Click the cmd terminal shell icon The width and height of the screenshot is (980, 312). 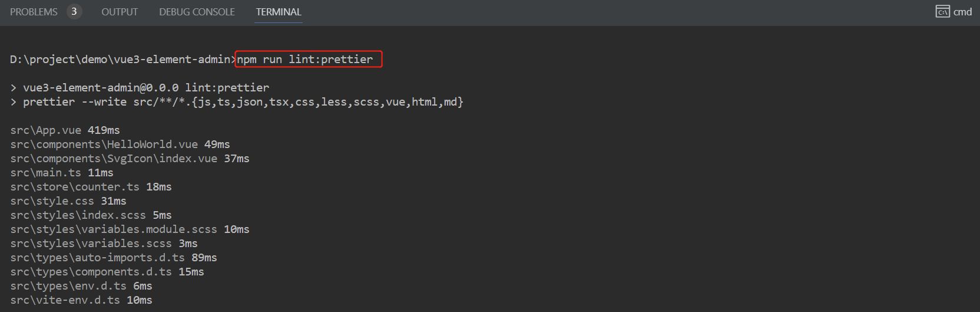(942, 12)
